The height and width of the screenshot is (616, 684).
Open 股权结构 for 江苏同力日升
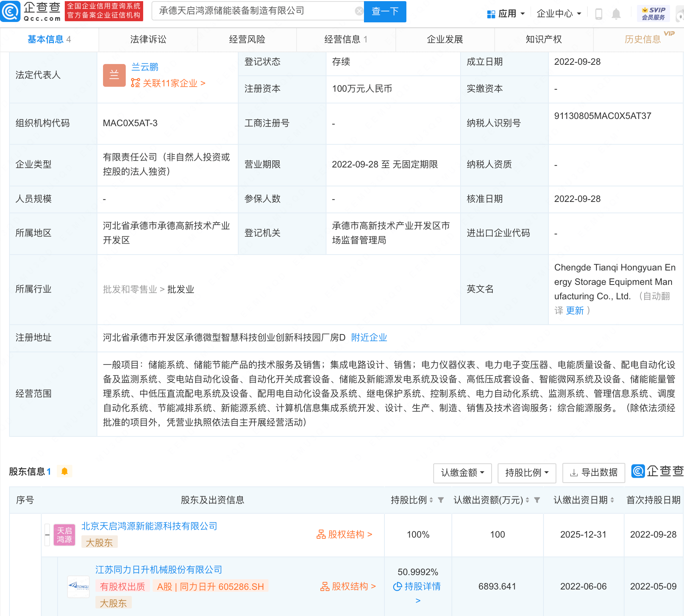point(348,586)
